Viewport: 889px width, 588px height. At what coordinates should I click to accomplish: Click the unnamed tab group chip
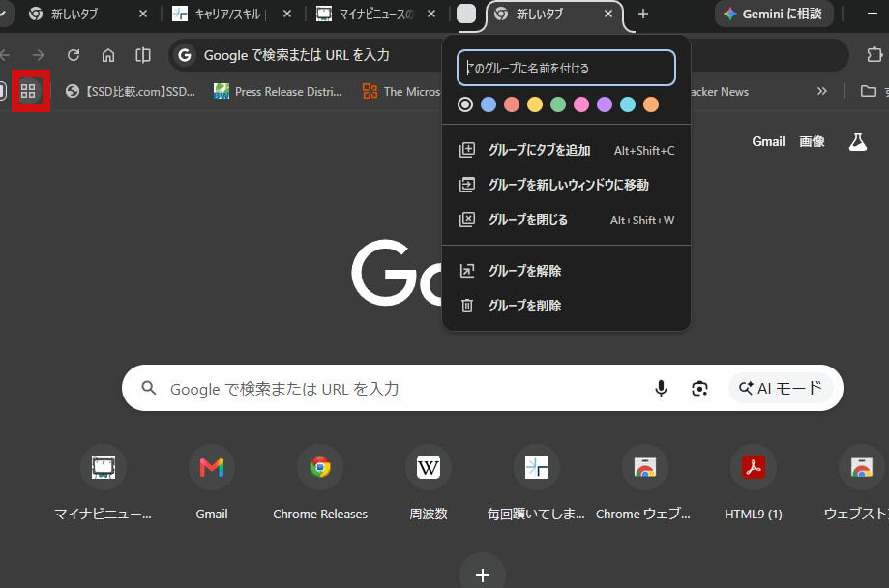click(466, 14)
